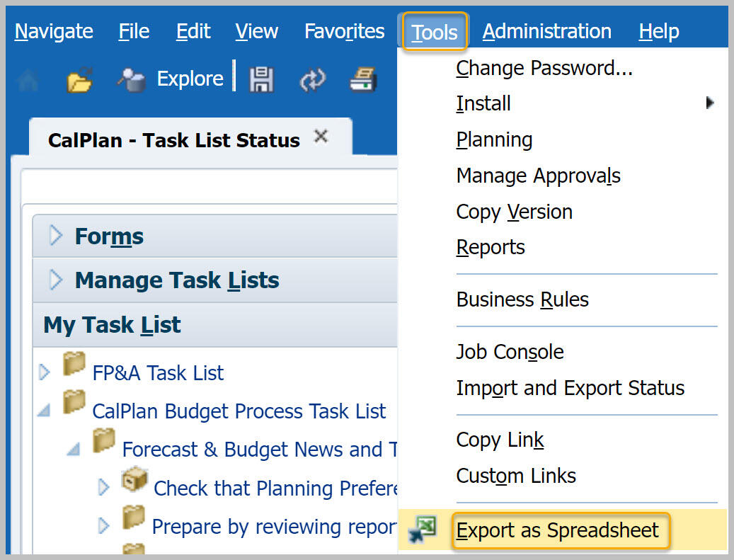Click the Tools menu
Image resolution: width=734 pixels, height=560 pixels.
pos(435,32)
